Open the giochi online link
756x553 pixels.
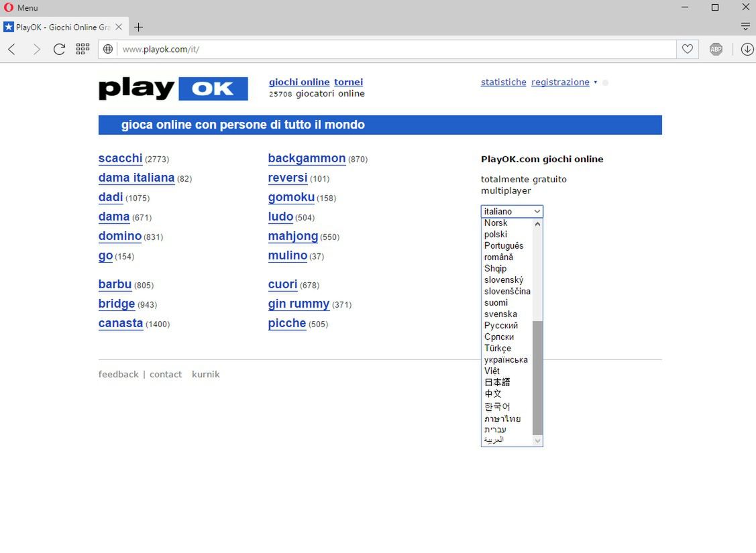(x=299, y=82)
